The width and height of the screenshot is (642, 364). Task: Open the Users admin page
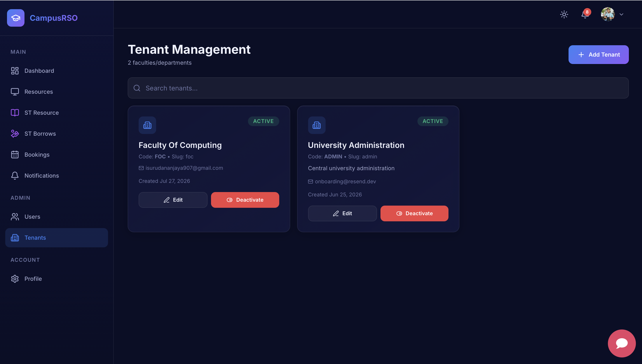pyautogui.click(x=57, y=217)
